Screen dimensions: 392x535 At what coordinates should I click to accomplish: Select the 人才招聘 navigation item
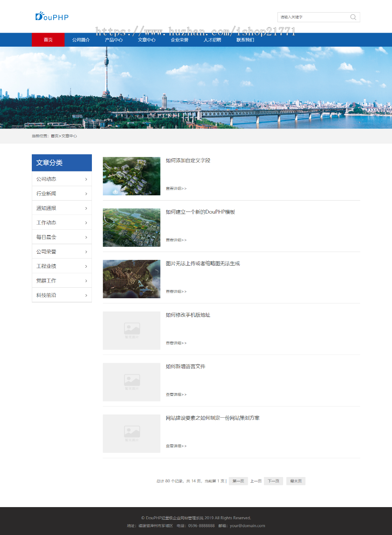click(x=212, y=39)
